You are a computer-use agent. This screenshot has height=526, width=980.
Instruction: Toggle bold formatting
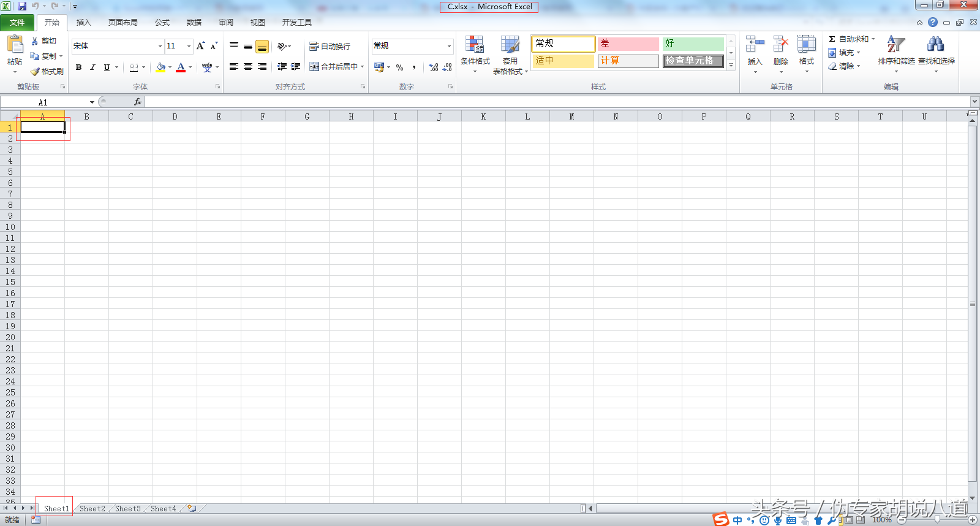tap(78, 67)
